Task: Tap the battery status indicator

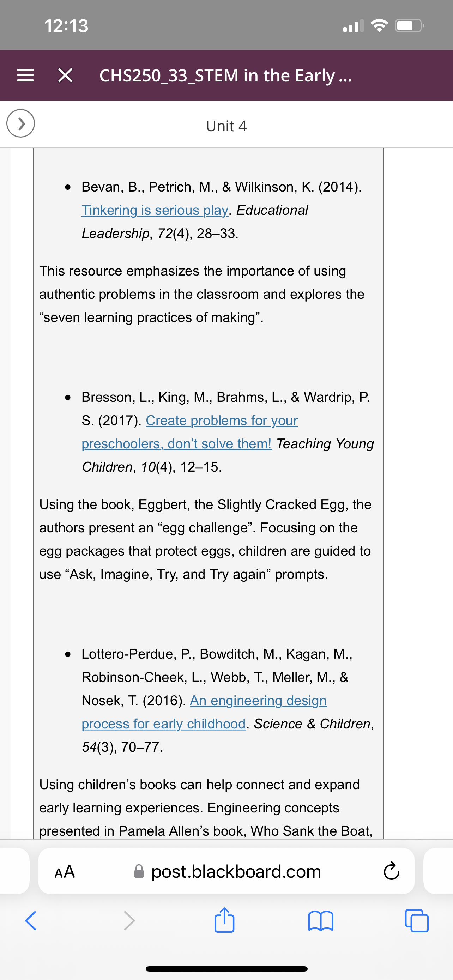Action: pyautogui.click(x=410, y=26)
